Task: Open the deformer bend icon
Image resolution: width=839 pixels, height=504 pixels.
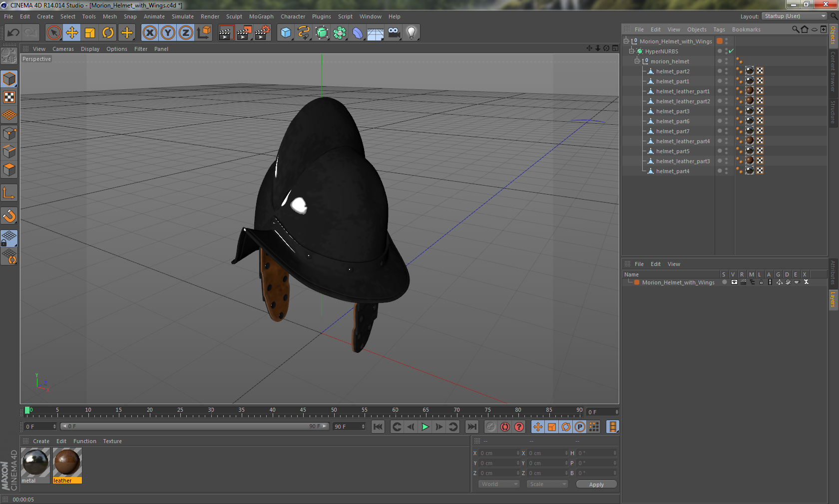Action: point(358,33)
